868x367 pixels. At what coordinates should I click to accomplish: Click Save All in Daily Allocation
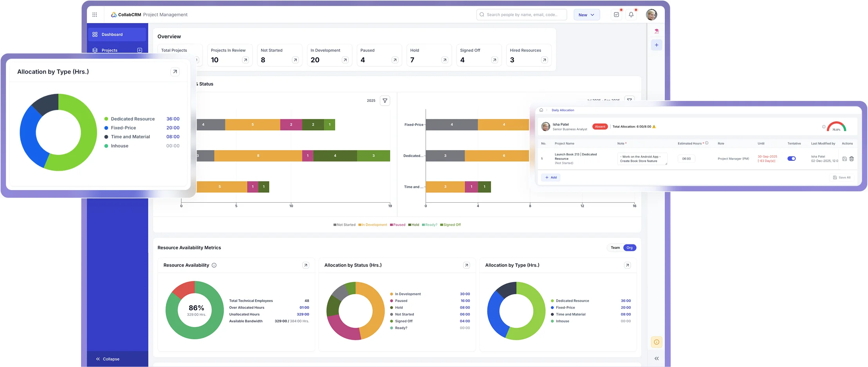pos(841,177)
